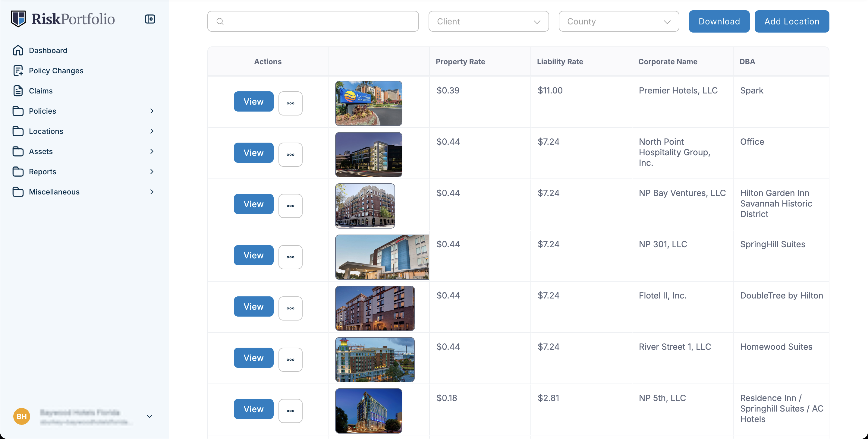
Task: Open the County filter dropdown
Action: pyautogui.click(x=618, y=22)
